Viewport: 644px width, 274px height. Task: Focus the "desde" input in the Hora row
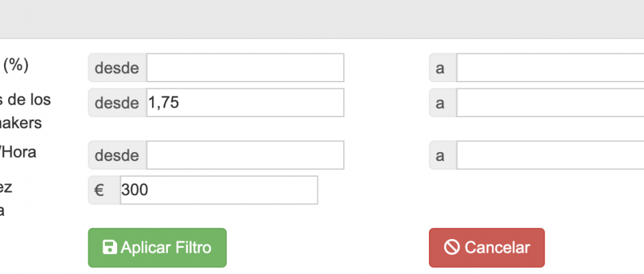[245, 155]
